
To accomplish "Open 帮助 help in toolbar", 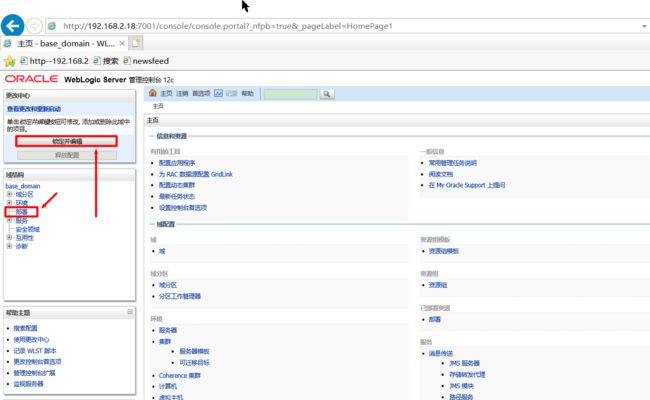I will 247,93.
